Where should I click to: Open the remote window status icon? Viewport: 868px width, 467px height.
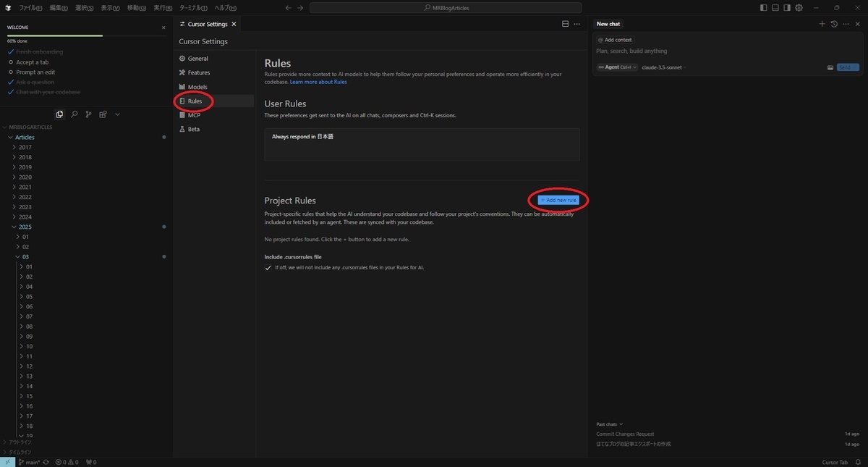pyautogui.click(x=7, y=462)
